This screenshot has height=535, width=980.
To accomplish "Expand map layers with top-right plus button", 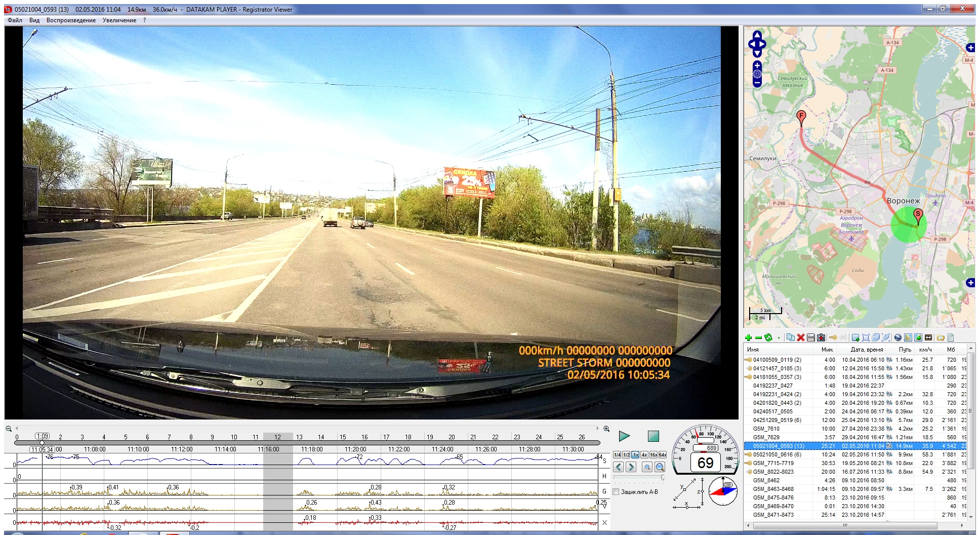I will point(970,48).
